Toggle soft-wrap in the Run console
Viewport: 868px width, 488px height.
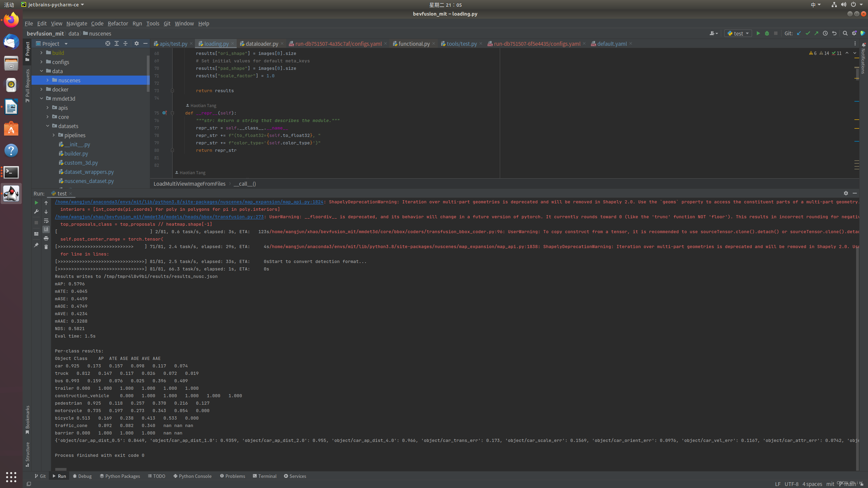coord(46,221)
